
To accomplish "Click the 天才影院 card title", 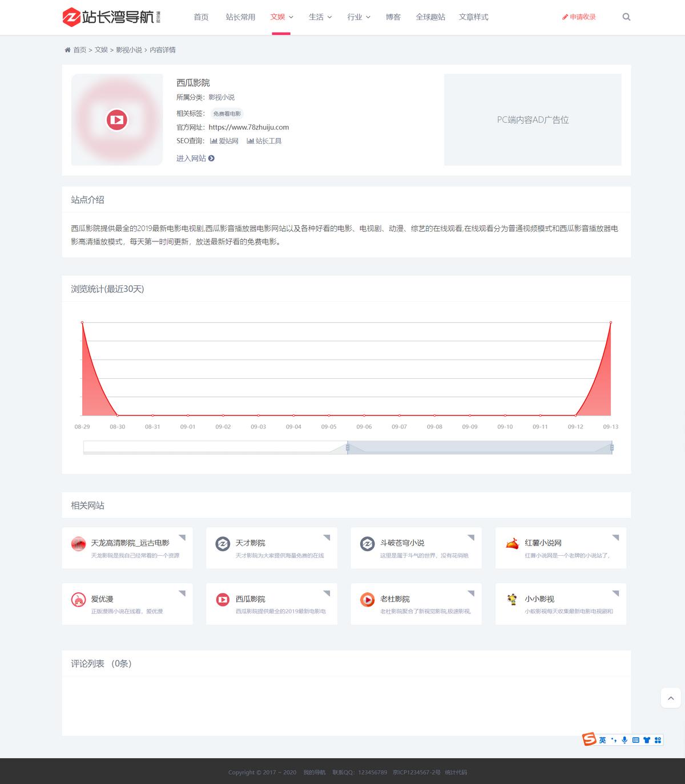I will click(251, 543).
